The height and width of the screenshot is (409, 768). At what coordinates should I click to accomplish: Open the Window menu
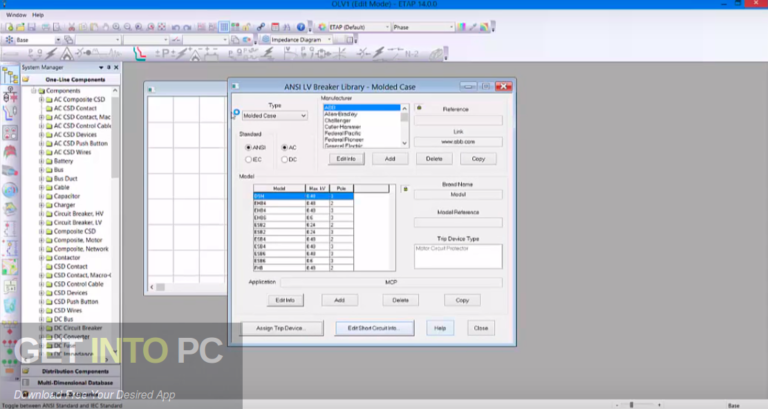[x=16, y=15]
